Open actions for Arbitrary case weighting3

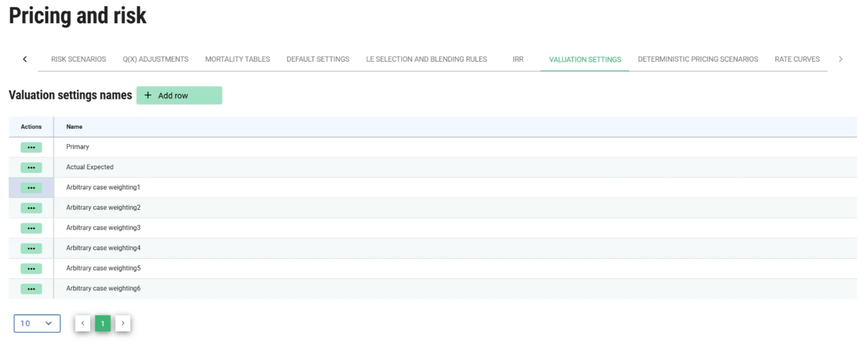tap(31, 229)
